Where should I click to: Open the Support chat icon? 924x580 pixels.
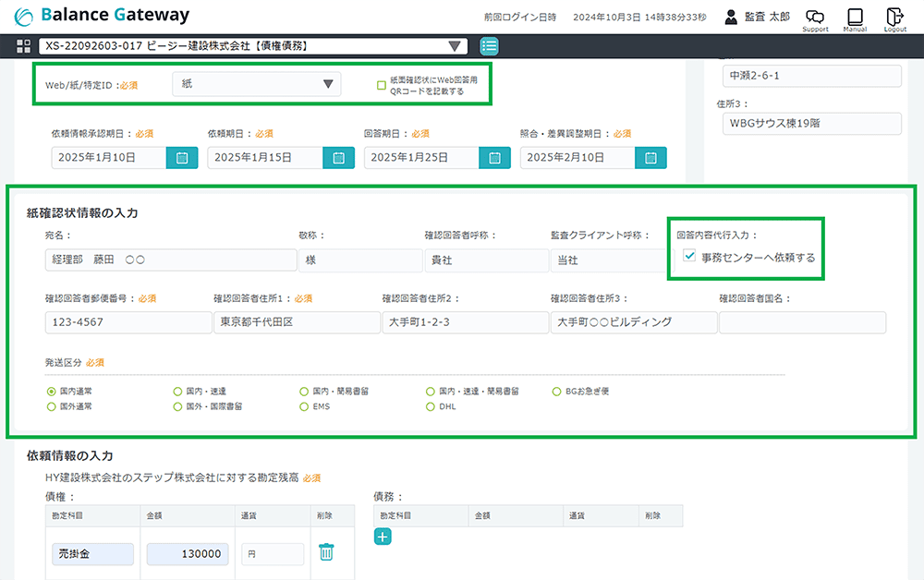(x=815, y=18)
